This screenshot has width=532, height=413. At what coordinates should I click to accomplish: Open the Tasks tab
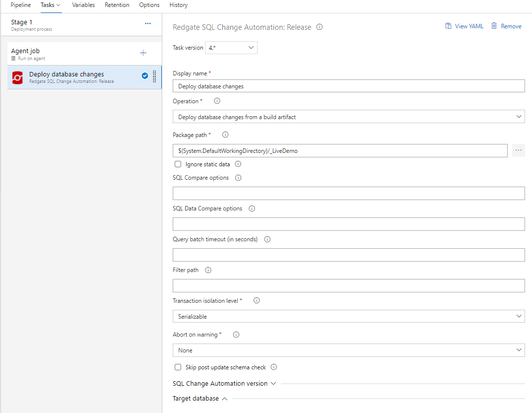click(51, 5)
